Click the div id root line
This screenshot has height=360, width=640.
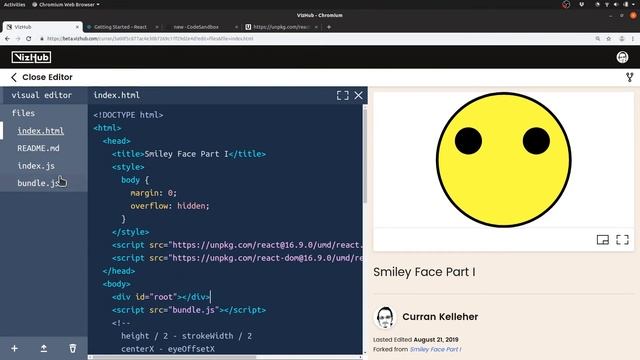click(x=161, y=297)
